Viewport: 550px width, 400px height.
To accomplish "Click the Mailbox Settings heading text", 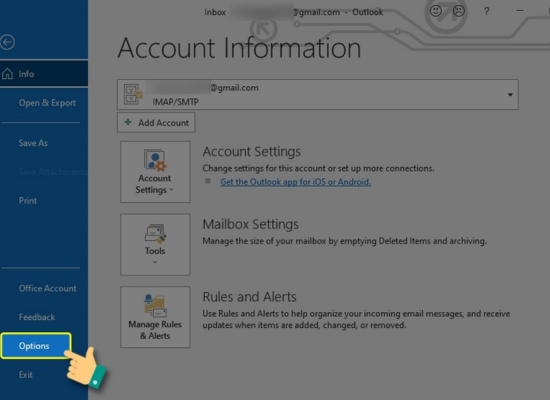I will pyautogui.click(x=250, y=224).
